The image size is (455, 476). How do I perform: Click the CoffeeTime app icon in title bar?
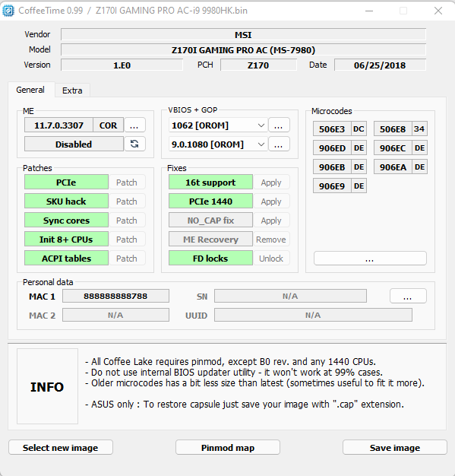tap(8, 11)
